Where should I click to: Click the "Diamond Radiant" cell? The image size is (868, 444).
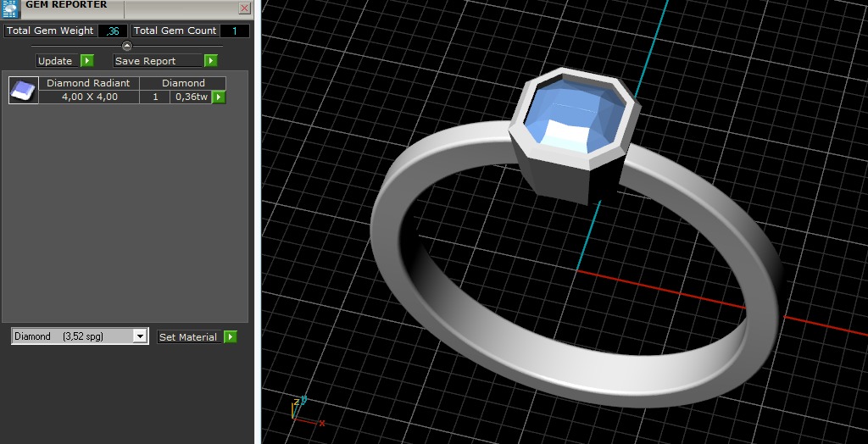point(88,83)
